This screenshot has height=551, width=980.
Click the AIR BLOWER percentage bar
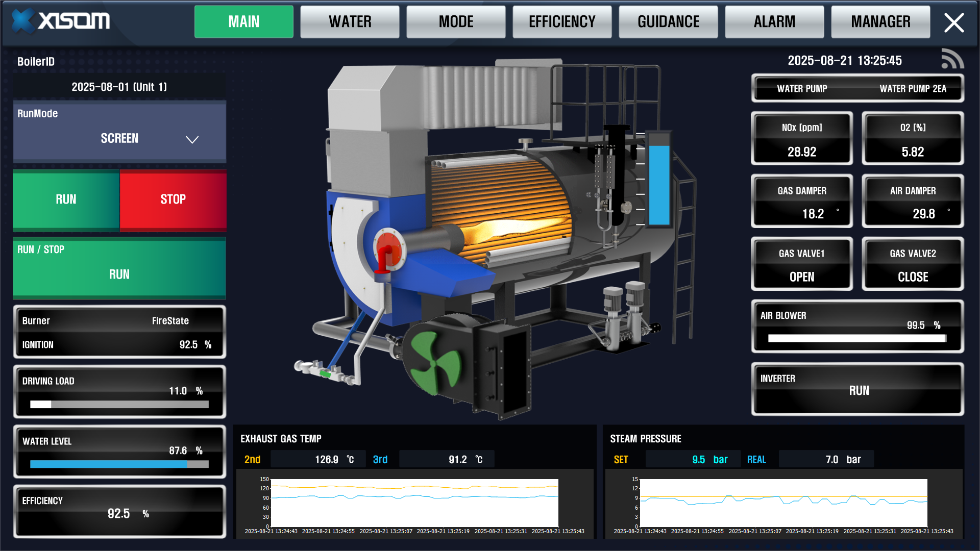856,338
